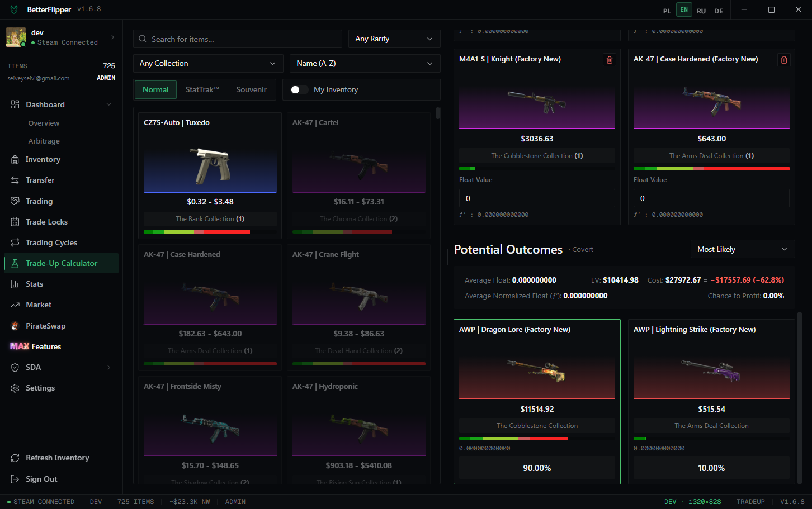Viewport: 812px width, 509px height.
Task: Select the Normal item type tab
Action: click(x=155, y=89)
